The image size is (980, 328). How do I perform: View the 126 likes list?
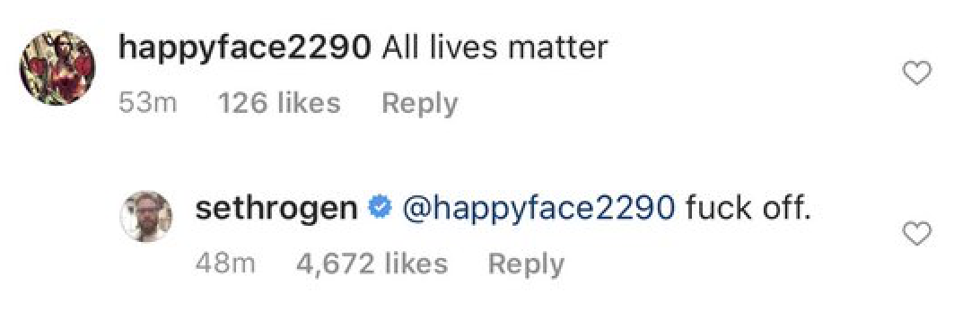click(x=279, y=103)
